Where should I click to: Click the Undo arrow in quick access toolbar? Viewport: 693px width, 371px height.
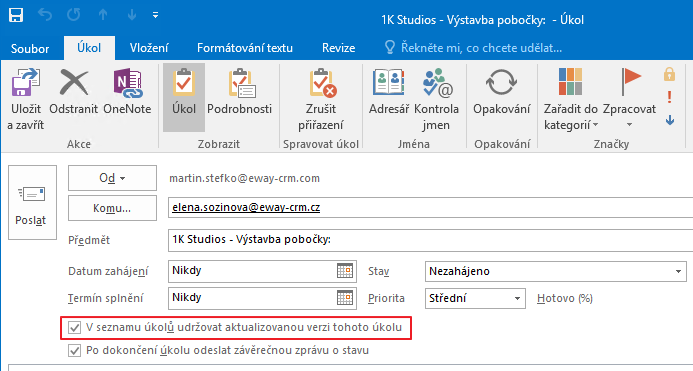coord(45,15)
